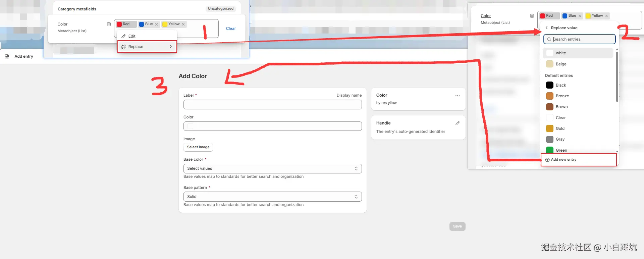The image size is (644, 259).
Task: Open the Replace submenu entry
Action: (147, 47)
